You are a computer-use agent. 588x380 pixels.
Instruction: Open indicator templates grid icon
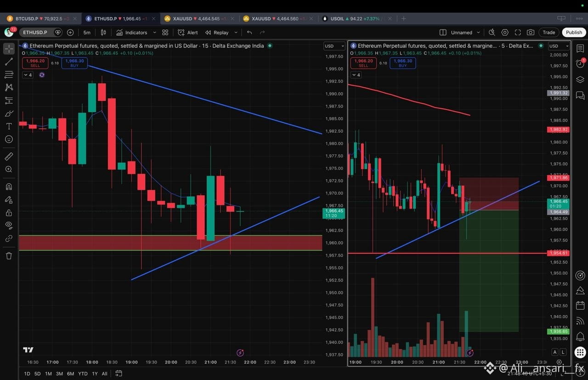pos(165,33)
